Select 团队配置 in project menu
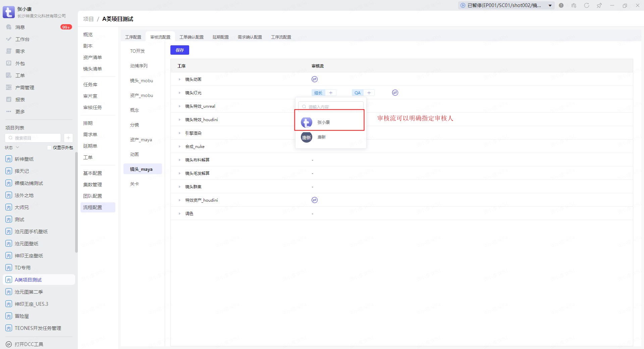 click(93, 196)
